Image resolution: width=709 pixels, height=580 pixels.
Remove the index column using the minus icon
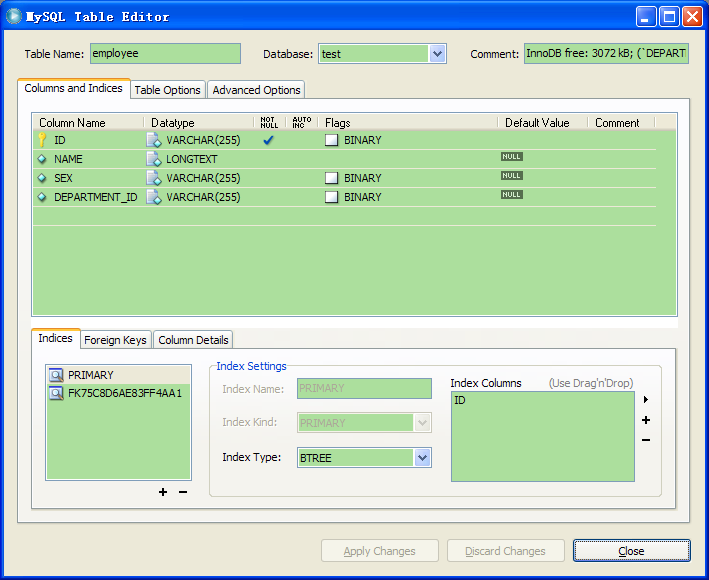[x=646, y=440]
